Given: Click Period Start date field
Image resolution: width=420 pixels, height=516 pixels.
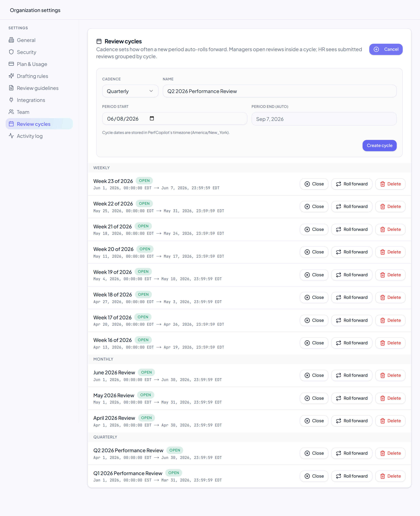Looking at the screenshot, I should [x=174, y=118].
